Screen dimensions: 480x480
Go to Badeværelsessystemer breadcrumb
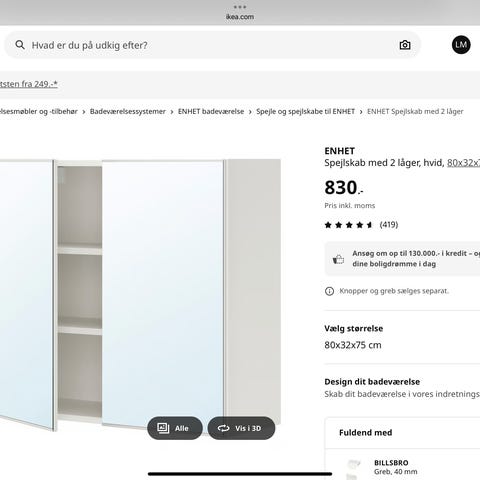128,112
